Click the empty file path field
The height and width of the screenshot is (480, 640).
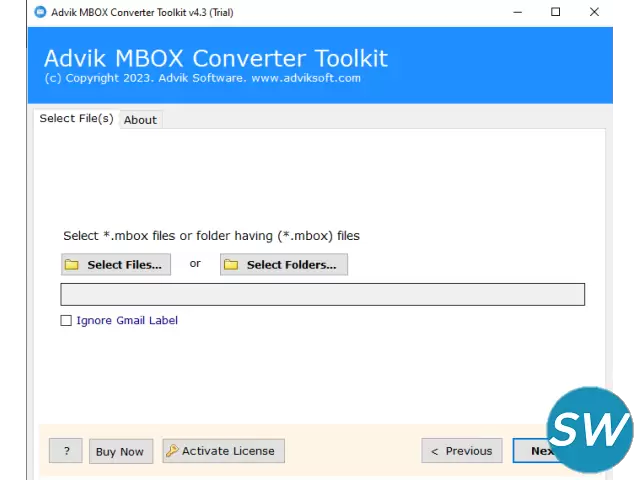[322, 294]
